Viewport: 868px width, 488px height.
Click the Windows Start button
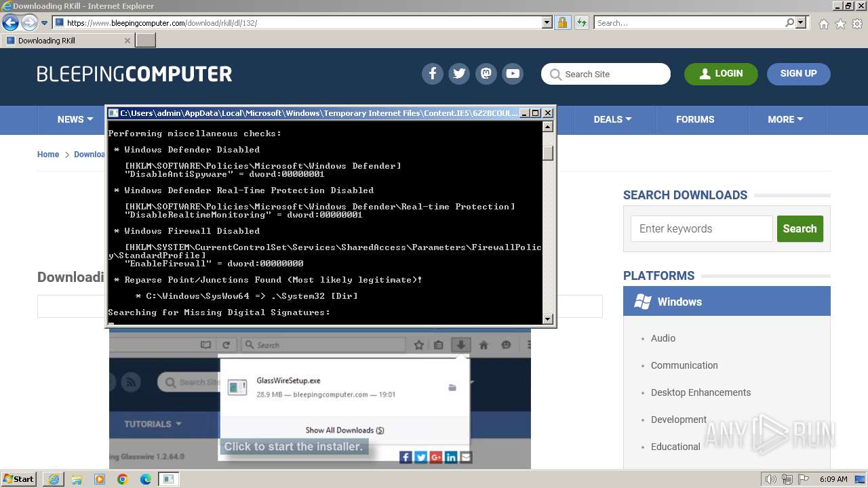point(19,479)
